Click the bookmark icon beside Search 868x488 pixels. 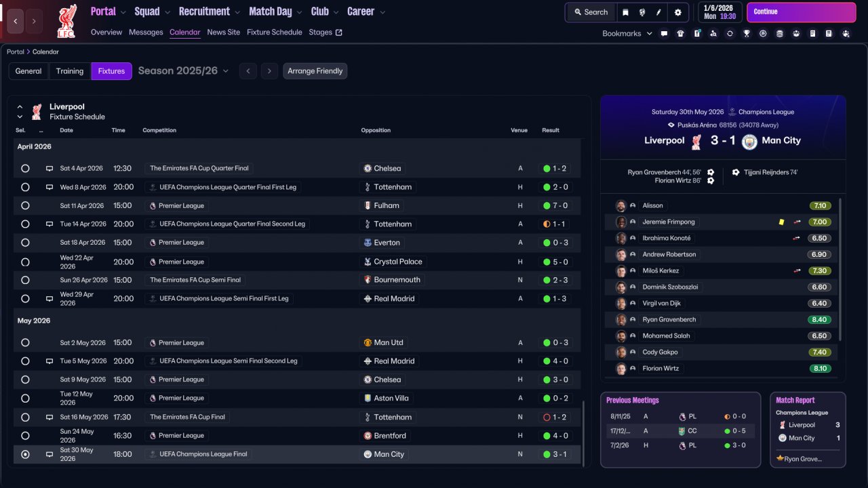[625, 12]
